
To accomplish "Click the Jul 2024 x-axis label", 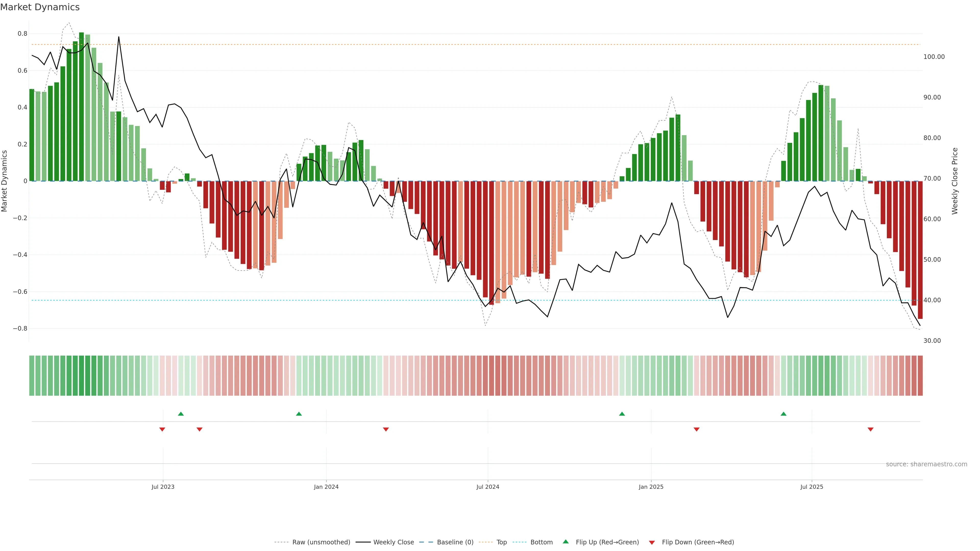I will click(x=488, y=487).
